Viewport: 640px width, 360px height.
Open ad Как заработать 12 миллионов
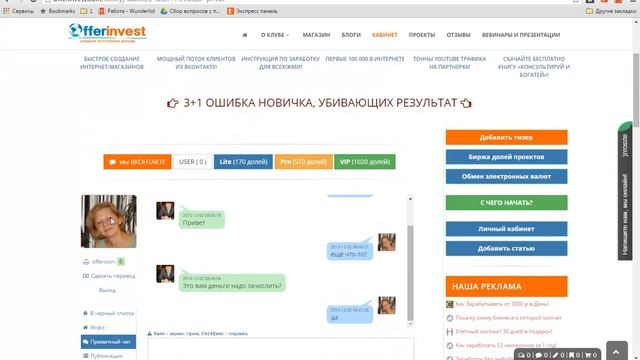(505, 345)
